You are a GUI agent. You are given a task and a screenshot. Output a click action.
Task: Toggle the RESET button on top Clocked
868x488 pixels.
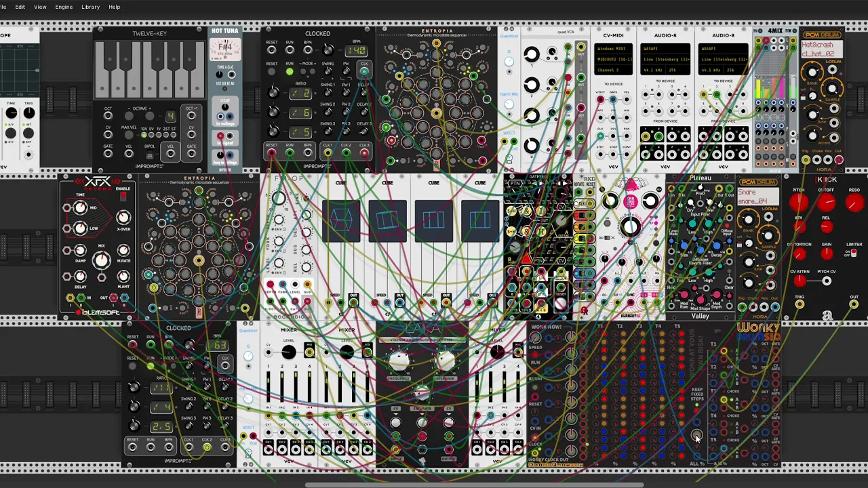click(271, 72)
